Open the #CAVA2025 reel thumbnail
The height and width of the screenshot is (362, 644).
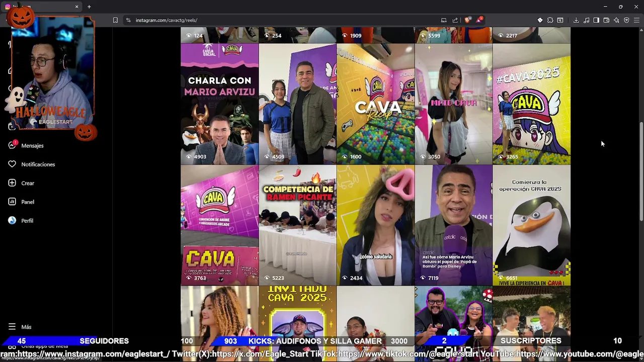531,104
